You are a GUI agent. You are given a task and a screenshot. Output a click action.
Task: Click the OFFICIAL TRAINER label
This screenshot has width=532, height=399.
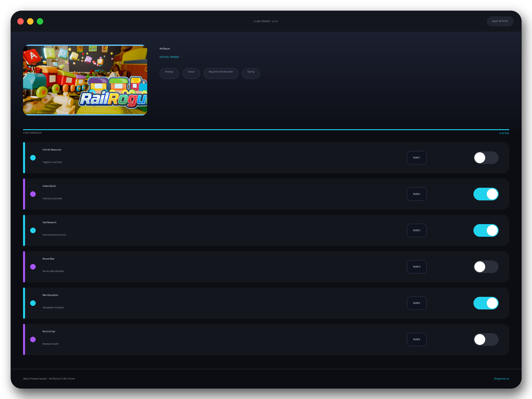point(169,57)
